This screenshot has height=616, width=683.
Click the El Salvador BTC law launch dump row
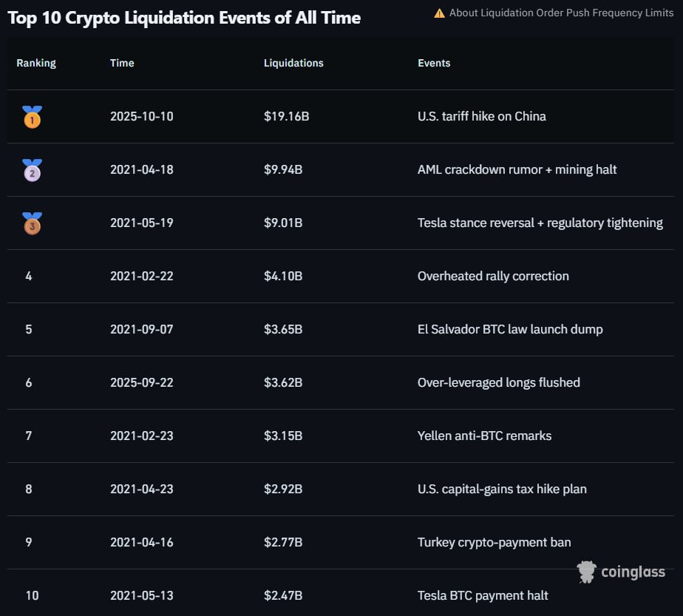click(510, 329)
